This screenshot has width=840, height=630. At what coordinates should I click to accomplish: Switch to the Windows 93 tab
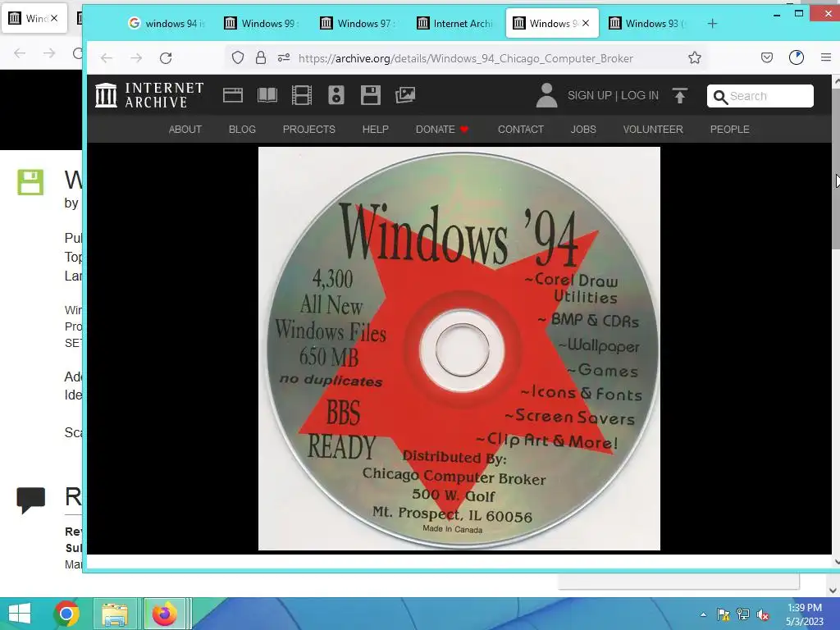pyautogui.click(x=646, y=24)
